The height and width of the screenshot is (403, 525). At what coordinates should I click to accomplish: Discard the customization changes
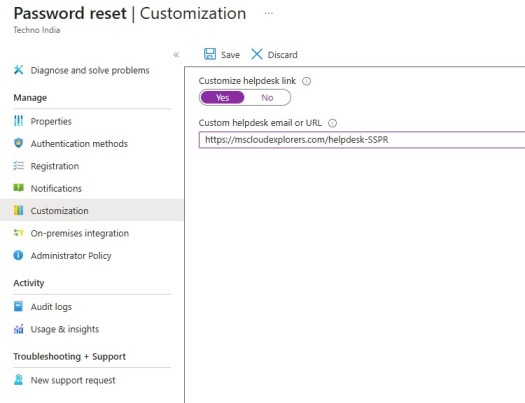(x=274, y=54)
